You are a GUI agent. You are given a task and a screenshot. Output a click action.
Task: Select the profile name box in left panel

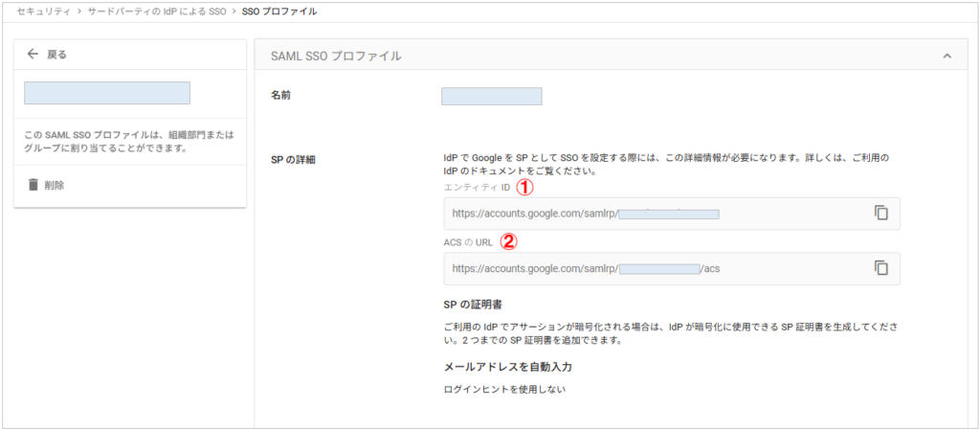click(x=107, y=93)
